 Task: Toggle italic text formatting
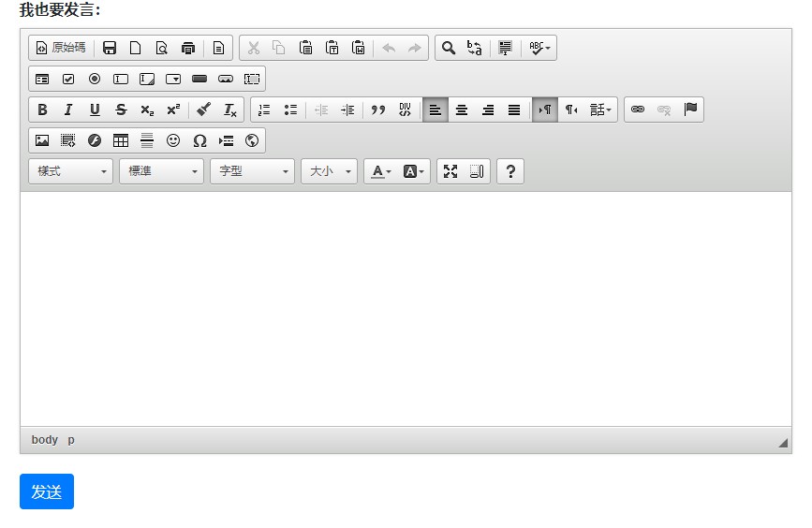click(x=68, y=110)
